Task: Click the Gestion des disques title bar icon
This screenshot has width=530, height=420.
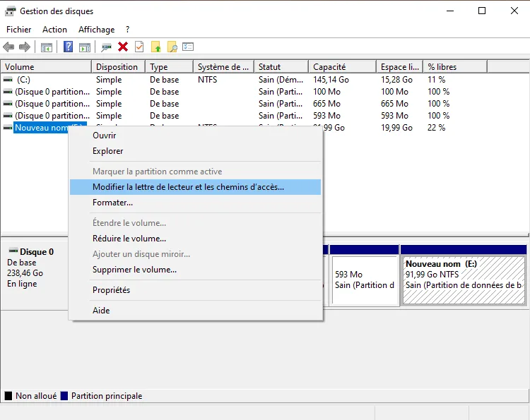Action: coord(10,11)
